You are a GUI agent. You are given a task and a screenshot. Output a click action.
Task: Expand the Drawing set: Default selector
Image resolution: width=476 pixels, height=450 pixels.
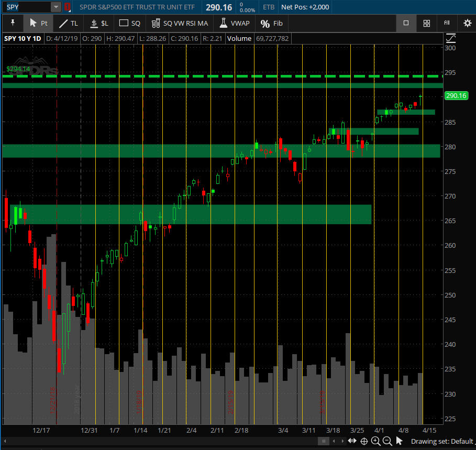point(441,441)
